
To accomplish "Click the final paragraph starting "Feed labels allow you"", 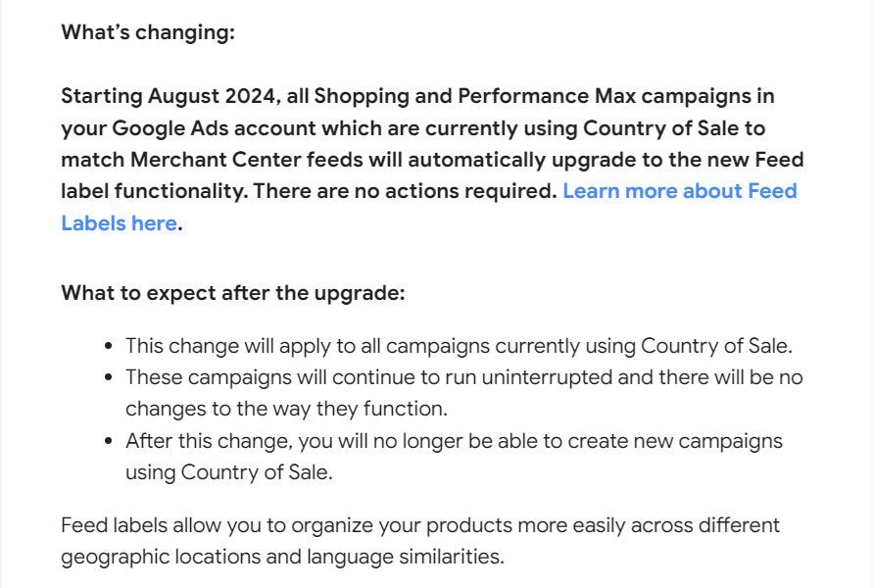I will (419, 525).
